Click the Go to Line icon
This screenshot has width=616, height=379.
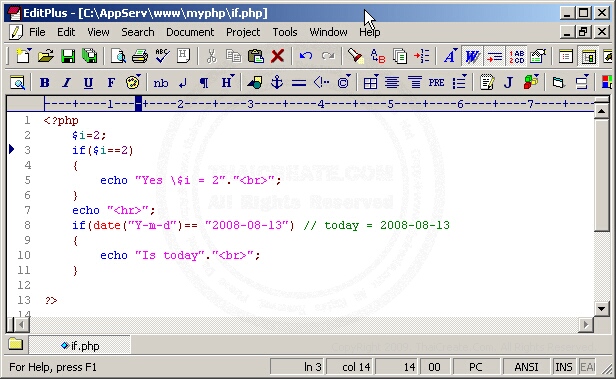pyautogui.click(x=422, y=56)
